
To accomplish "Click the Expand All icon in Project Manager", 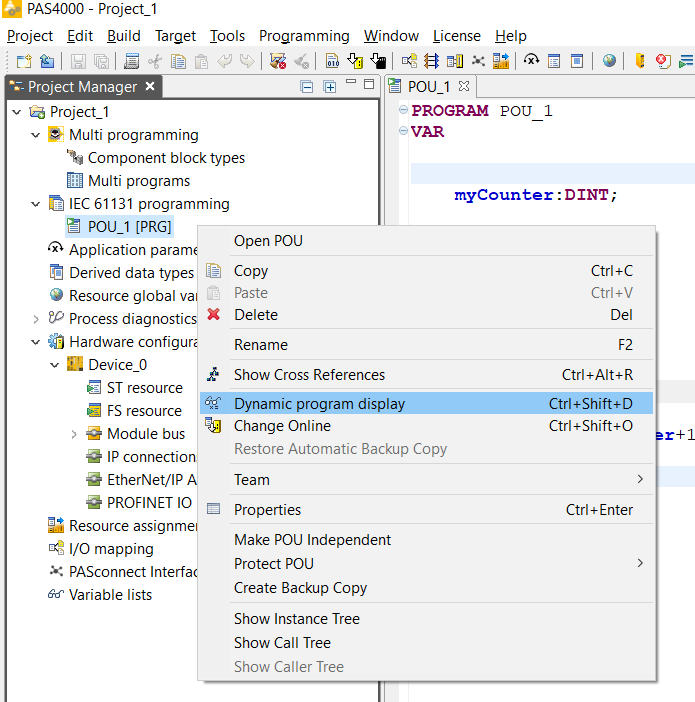I will coord(330,86).
